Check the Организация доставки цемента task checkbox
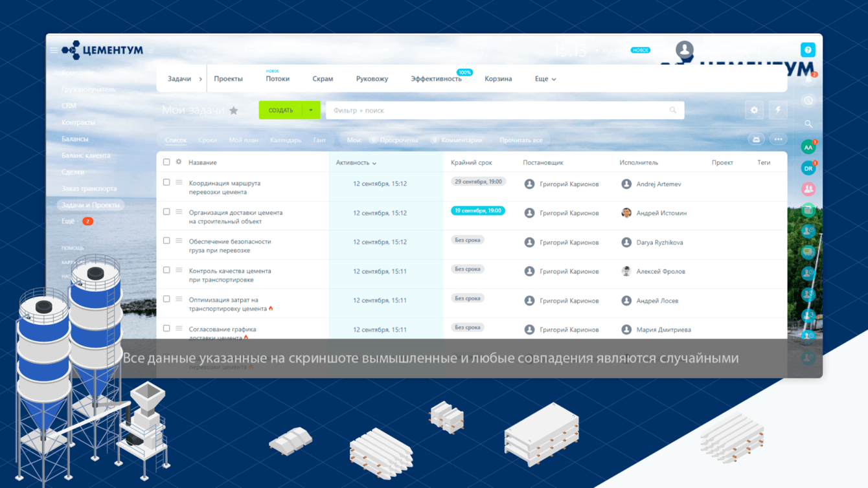The height and width of the screenshot is (488, 868). point(166,212)
